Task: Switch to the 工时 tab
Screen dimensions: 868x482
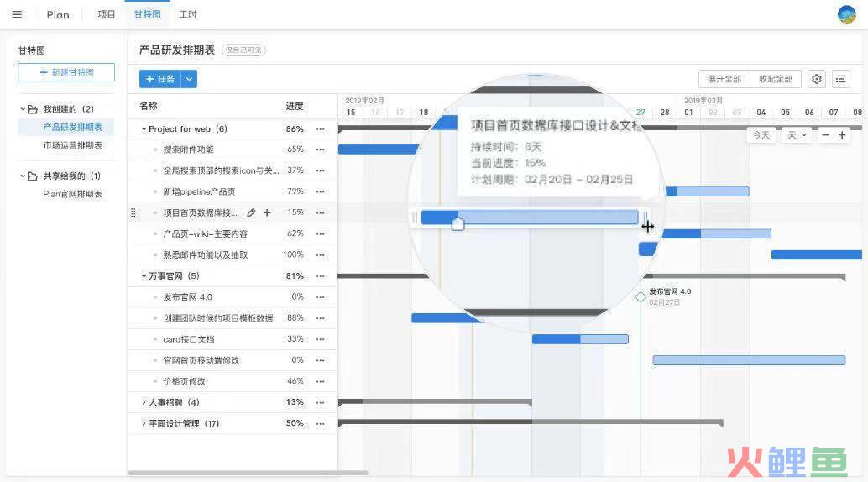Action: click(188, 14)
